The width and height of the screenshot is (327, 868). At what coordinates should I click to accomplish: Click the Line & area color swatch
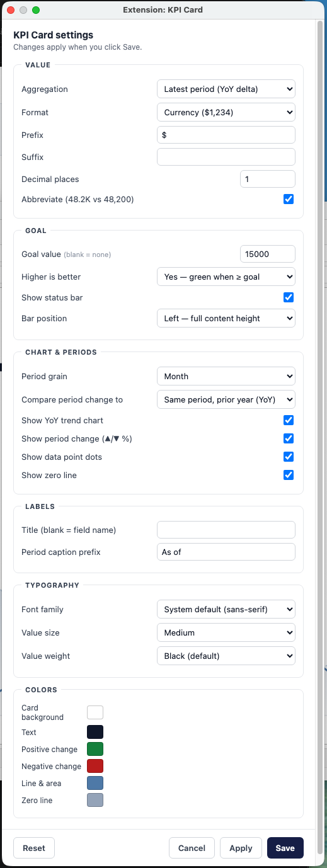tap(95, 783)
